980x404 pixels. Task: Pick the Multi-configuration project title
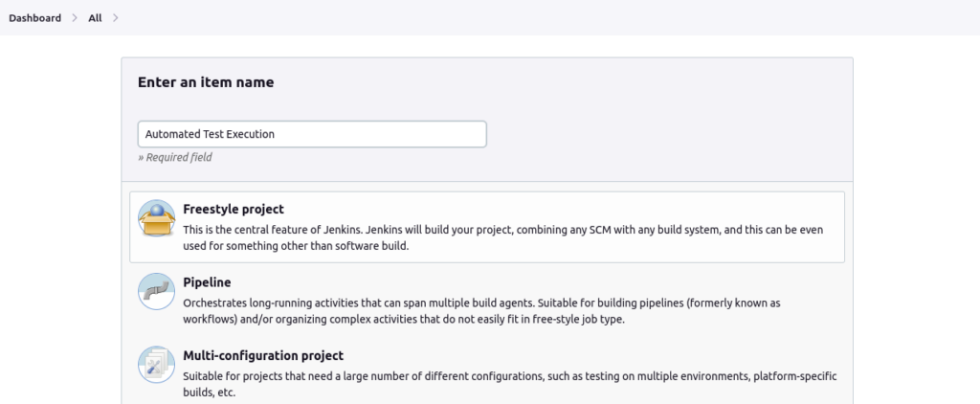[262, 355]
